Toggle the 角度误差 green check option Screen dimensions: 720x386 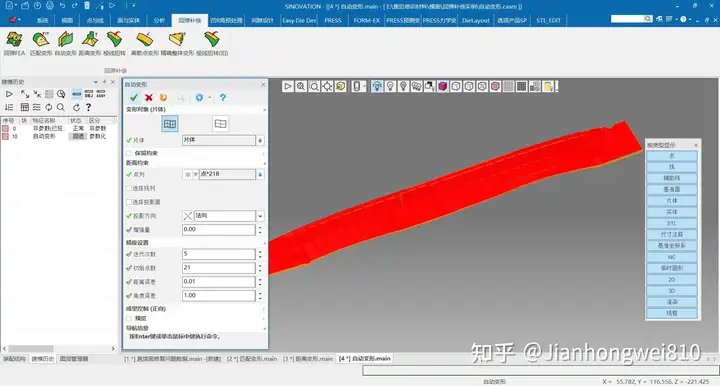[x=129, y=296]
